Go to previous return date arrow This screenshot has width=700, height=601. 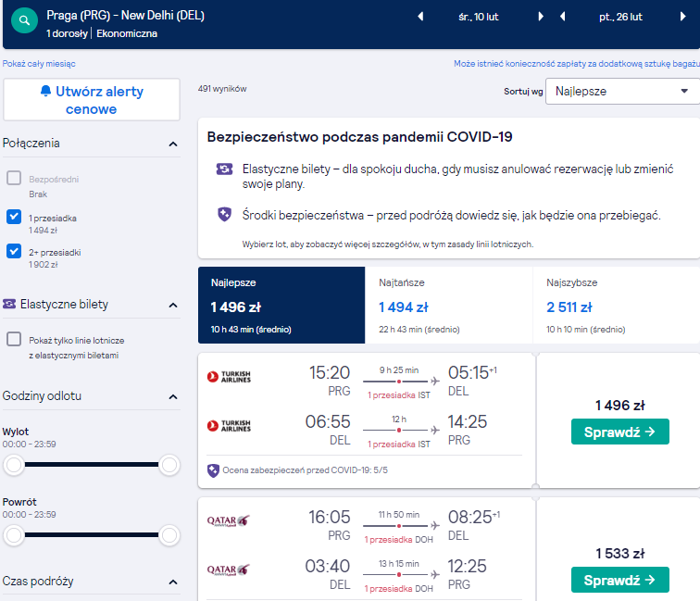click(x=563, y=17)
